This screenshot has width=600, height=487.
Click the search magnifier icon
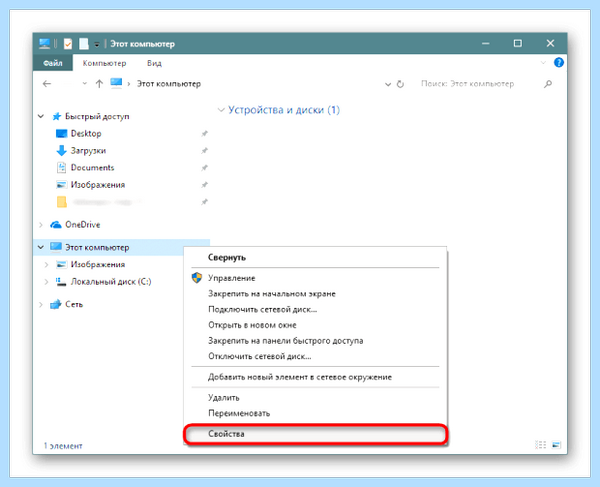coord(548,84)
